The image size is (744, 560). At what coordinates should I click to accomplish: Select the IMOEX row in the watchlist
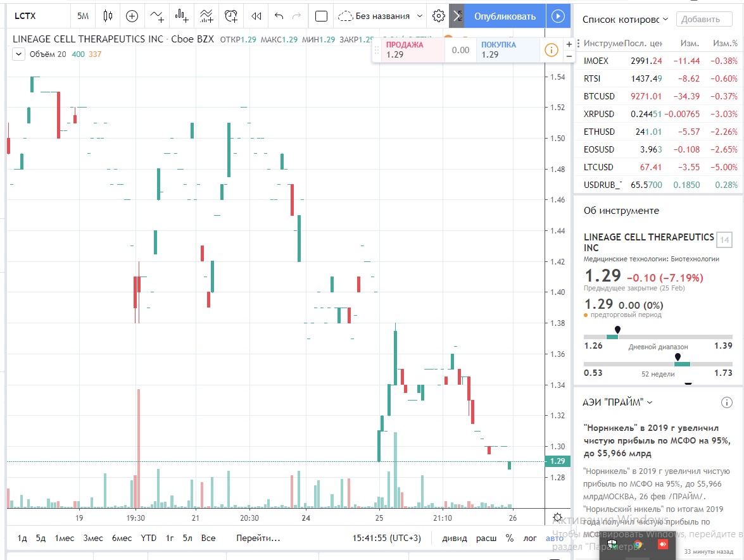[659, 61]
